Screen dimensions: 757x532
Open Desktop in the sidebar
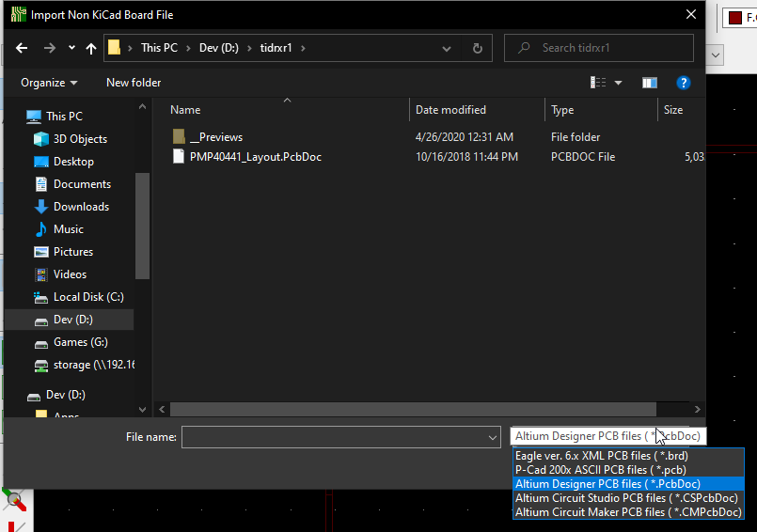(x=73, y=162)
